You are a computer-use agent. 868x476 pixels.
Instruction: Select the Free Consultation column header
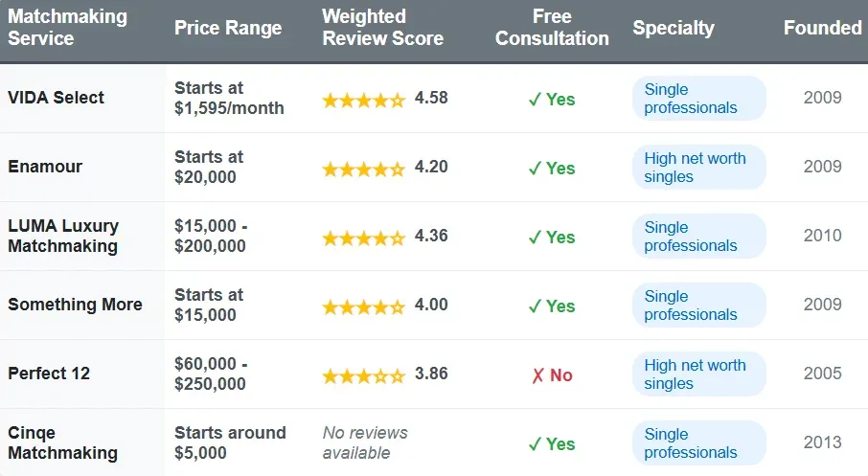point(552,28)
